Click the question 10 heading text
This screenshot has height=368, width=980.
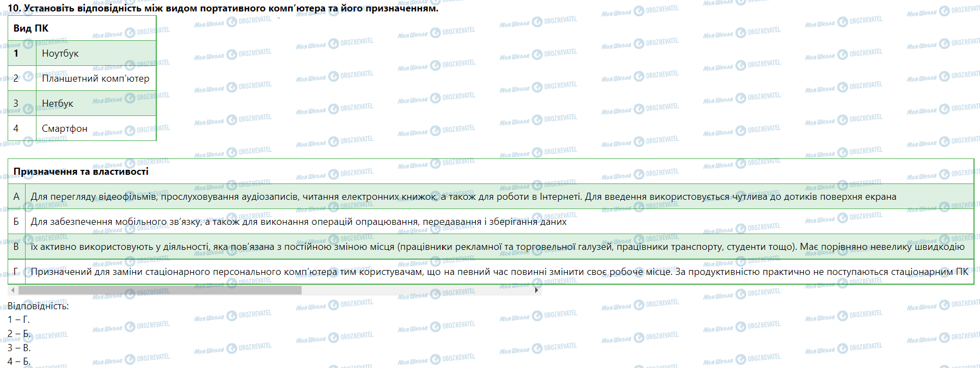[x=223, y=8]
